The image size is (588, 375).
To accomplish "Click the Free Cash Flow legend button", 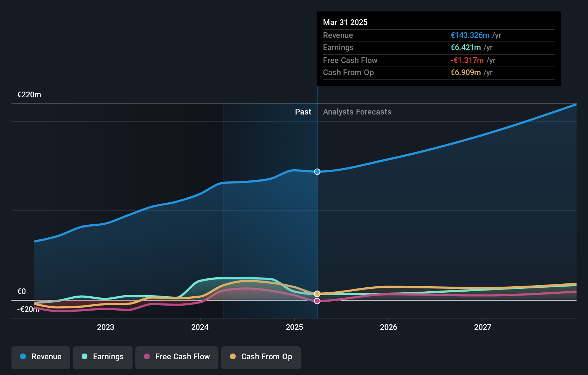I will coord(177,357).
